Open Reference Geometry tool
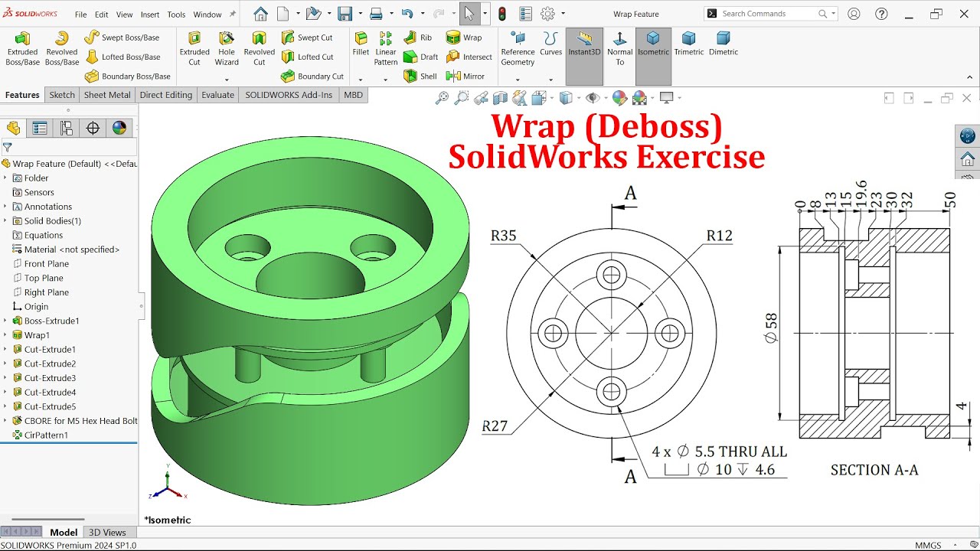The image size is (980, 551). coord(518,49)
